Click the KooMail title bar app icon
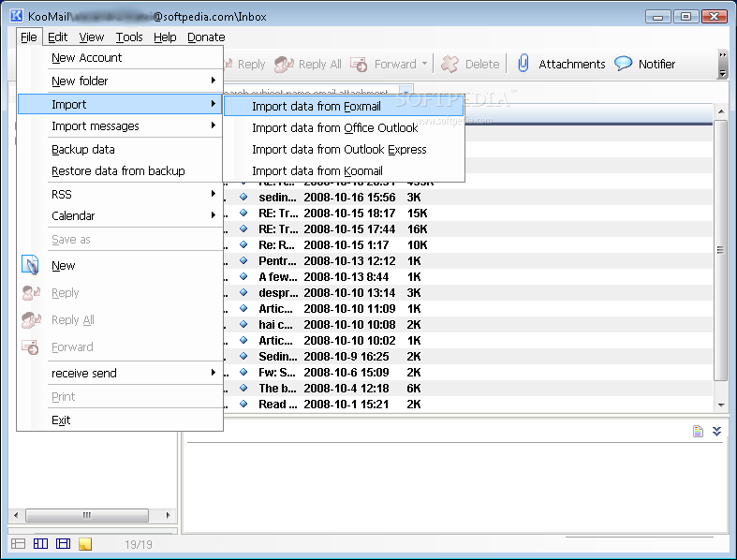Screen dimensions: 737x560 tap(17, 16)
